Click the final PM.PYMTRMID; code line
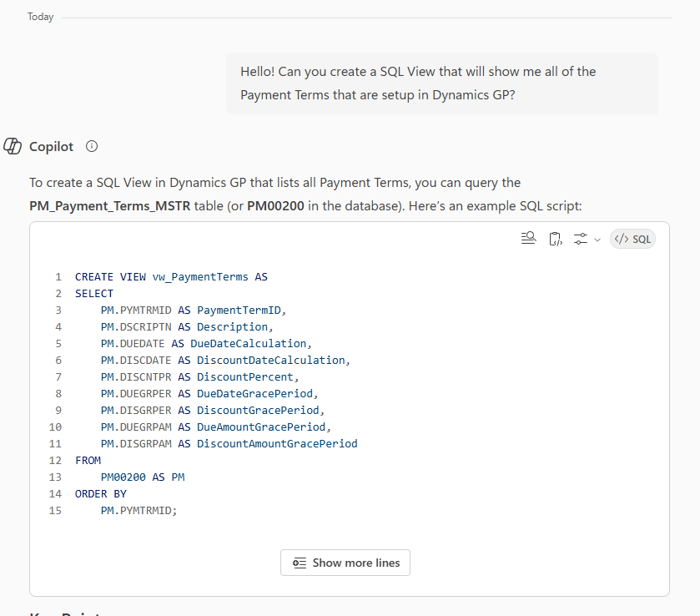Screen dimensions: 700x616 click(x=138, y=511)
